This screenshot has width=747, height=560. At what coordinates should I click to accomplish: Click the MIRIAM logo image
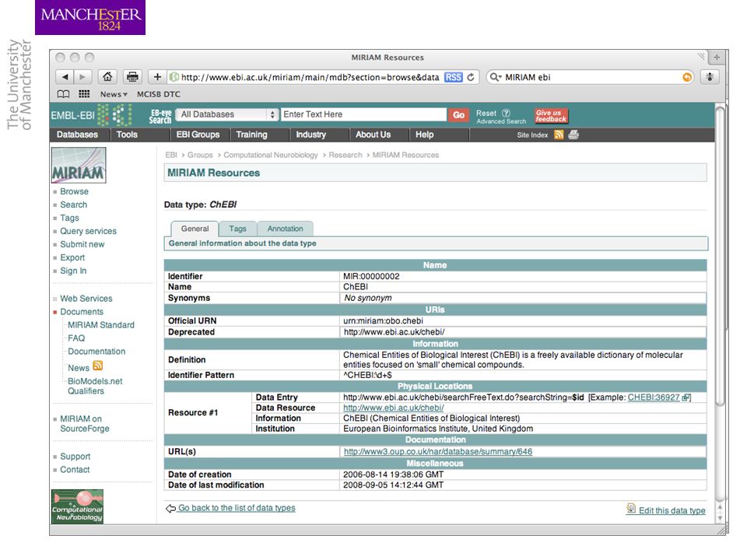[x=79, y=165]
